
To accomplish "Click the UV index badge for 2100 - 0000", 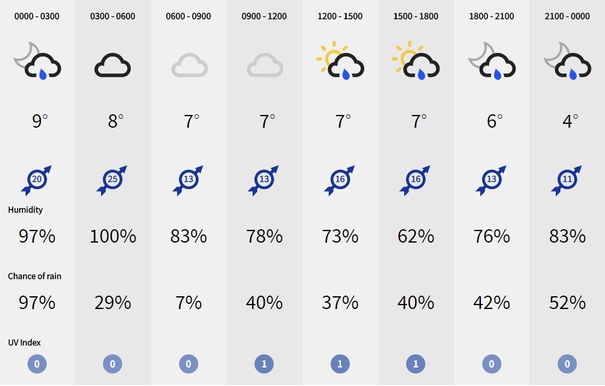I will (567, 364).
